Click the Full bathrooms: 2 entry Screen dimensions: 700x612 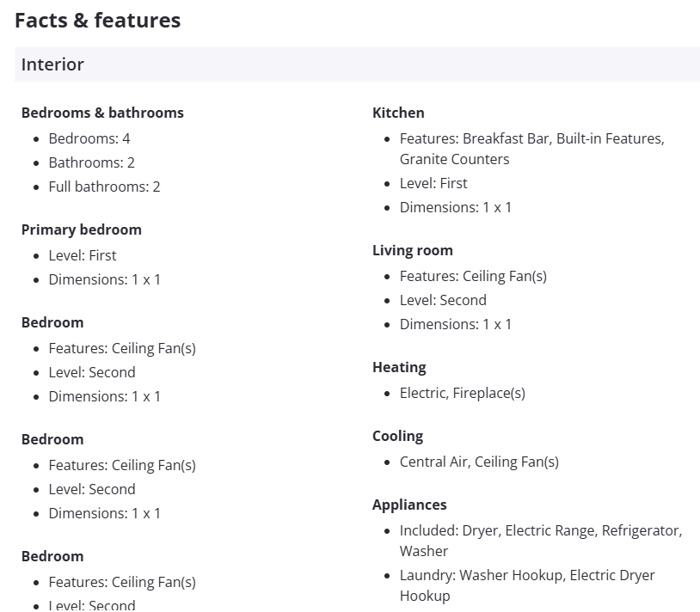pyautogui.click(x=104, y=187)
